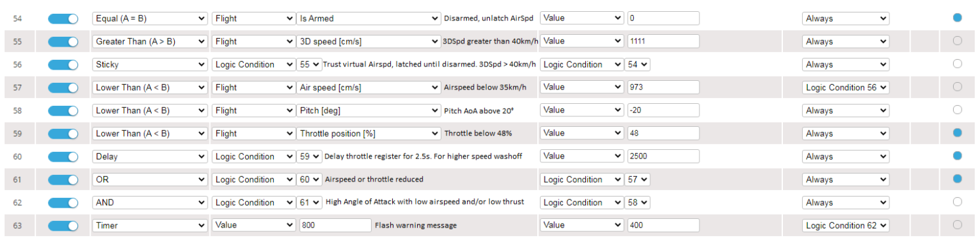This screenshot has width=980, height=240.
Task: Open the Throttle position [%] dropdown
Action: [x=368, y=133]
